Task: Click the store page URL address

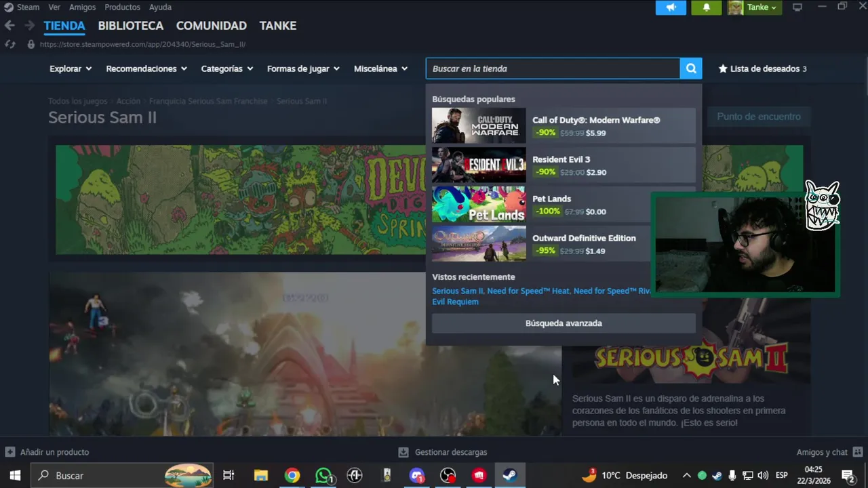Action: click(x=142, y=44)
